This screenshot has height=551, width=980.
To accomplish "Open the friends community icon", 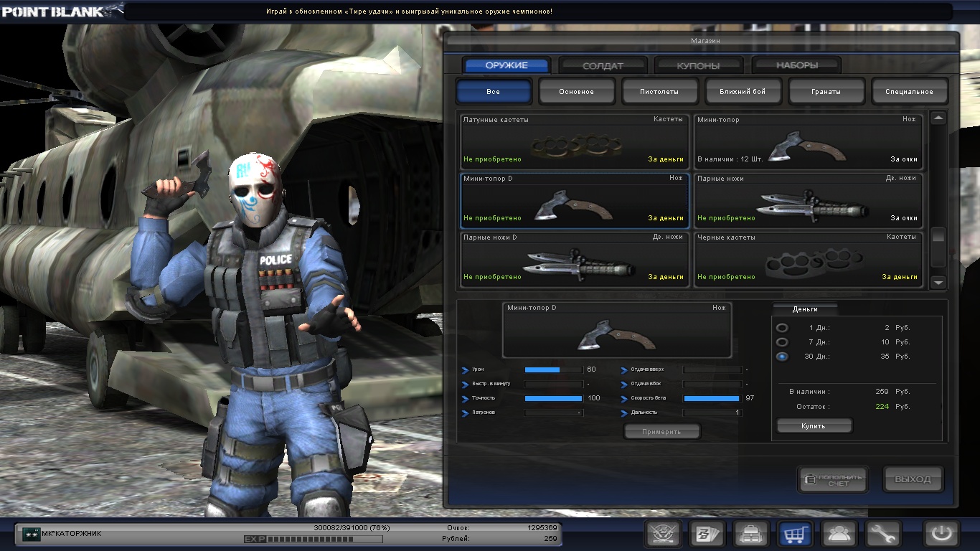I will click(x=839, y=534).
